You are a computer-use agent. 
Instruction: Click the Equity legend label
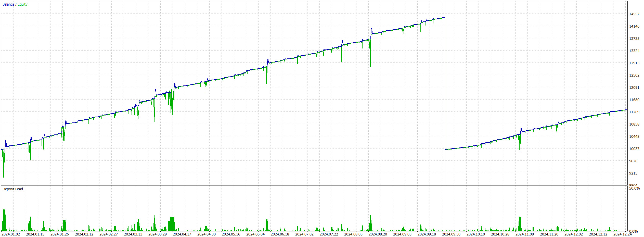(x=22, y=4)
